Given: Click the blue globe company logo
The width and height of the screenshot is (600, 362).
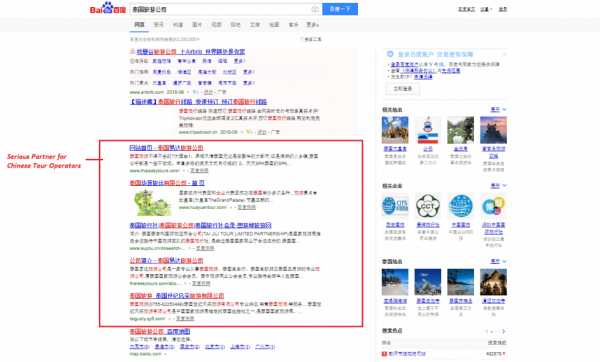Looking at the screenshot, I should [x=460, y=206].
